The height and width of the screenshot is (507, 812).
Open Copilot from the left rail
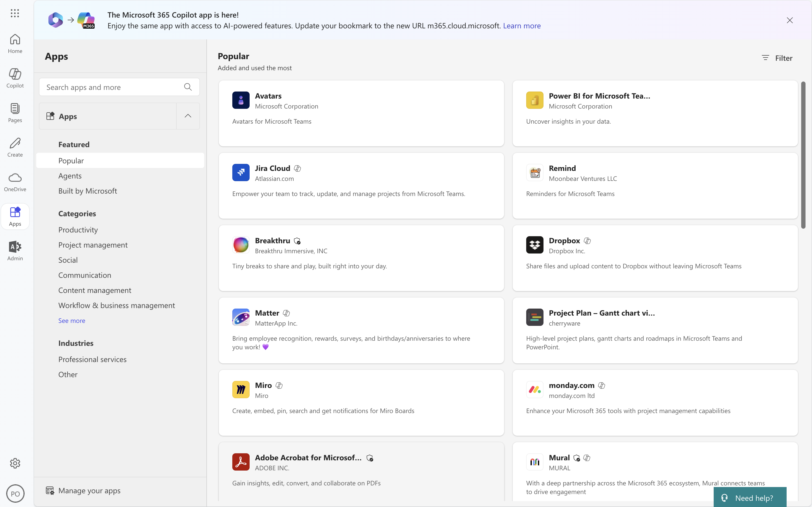tap(15, 79)
